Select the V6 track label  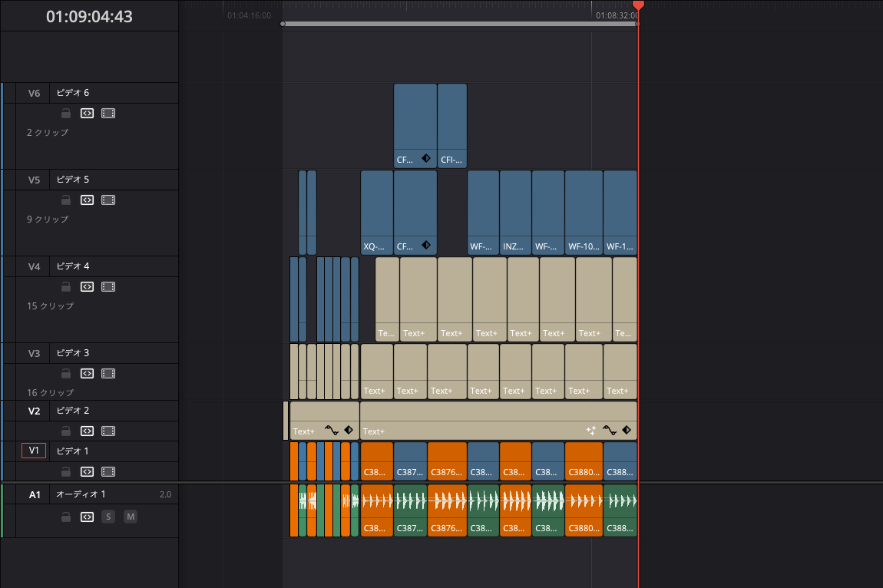(34, 93)
